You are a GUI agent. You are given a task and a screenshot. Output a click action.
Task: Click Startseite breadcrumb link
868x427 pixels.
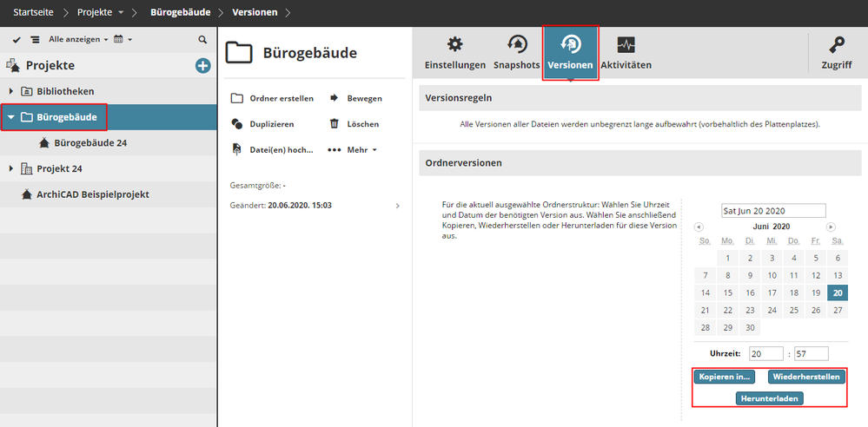click(x=33, y=12)
